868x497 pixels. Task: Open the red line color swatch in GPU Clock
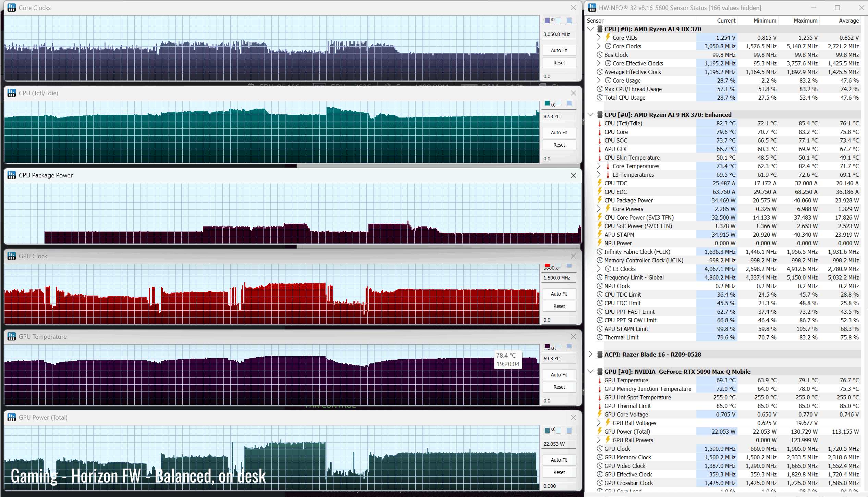tap(547, 265)
